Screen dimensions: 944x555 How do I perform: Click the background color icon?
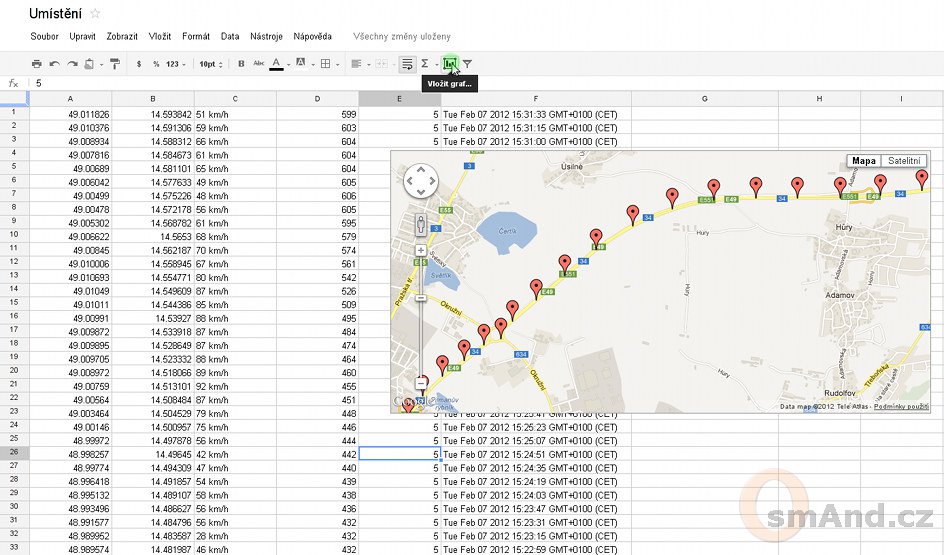pyautogui.click(x=300, y=63)
